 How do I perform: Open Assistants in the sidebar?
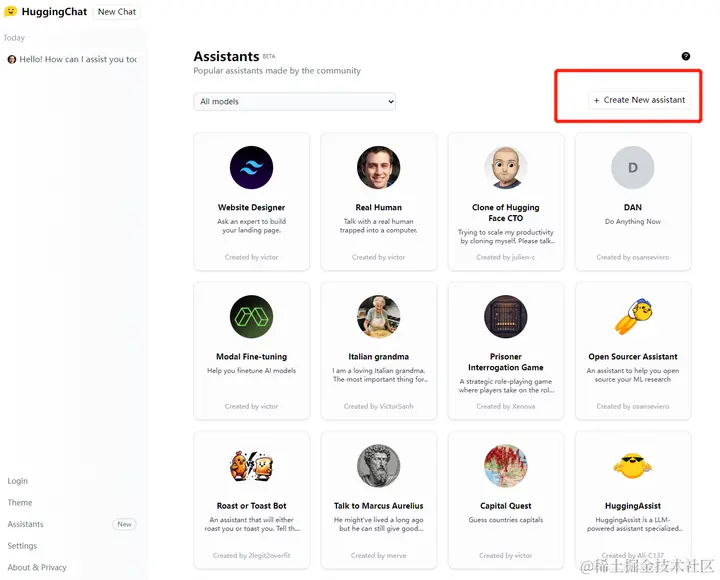pos(25,524)
